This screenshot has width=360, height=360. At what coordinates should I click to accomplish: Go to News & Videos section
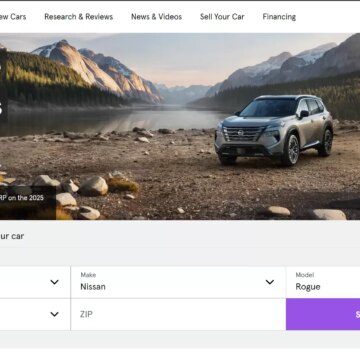[x=156, y=17]
